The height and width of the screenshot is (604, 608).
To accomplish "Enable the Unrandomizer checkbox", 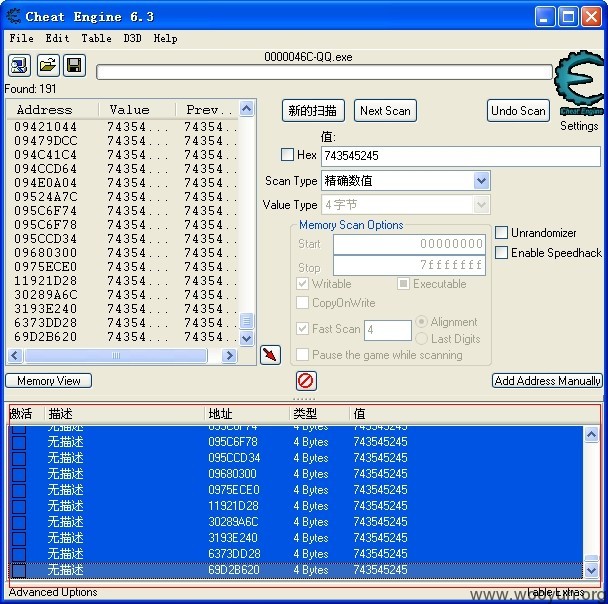I will [x=501, y=233].
